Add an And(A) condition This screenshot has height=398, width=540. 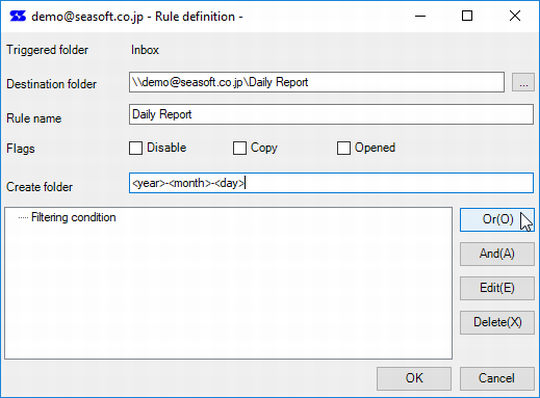click(x=497, y=254)
